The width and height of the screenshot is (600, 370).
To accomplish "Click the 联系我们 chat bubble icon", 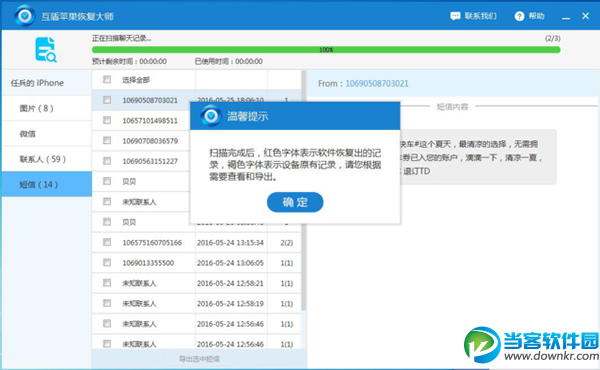I will pos(455,16).
